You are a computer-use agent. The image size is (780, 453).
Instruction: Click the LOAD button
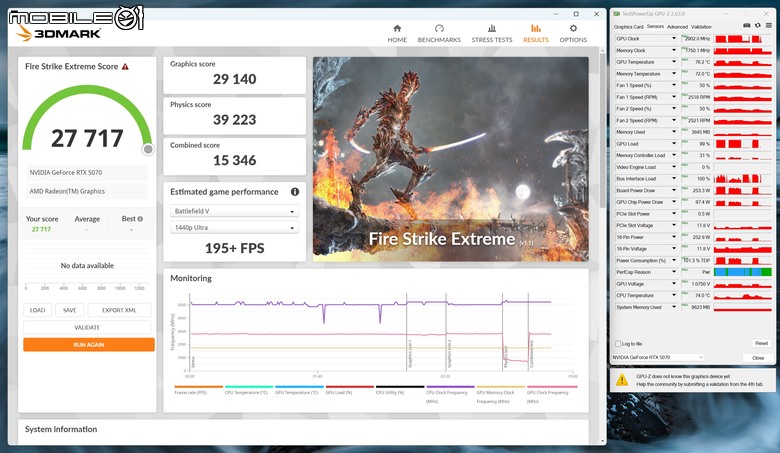pos(37,310)
